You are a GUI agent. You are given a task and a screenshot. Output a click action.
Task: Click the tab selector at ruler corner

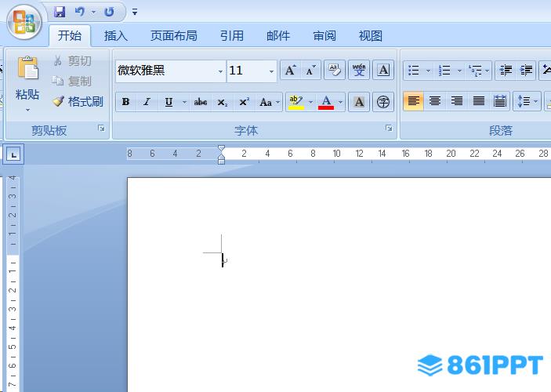coord(15,154)
